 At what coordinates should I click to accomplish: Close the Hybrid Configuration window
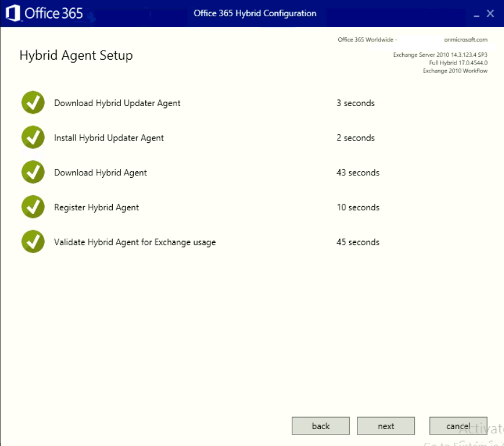[x=490, y=13]
